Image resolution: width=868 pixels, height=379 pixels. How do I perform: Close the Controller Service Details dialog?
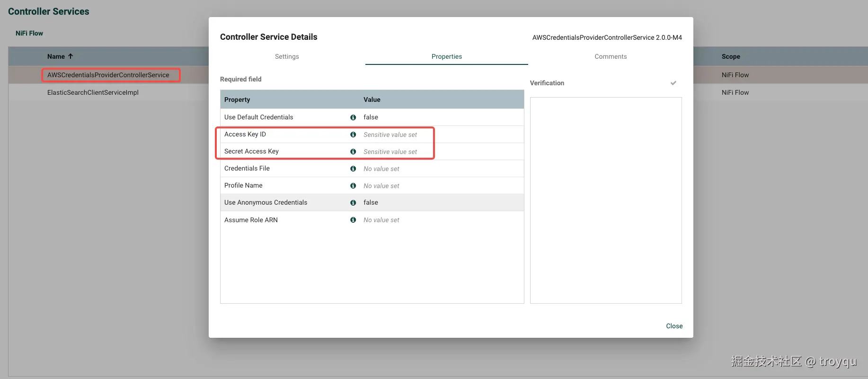[x=674, y=326]
